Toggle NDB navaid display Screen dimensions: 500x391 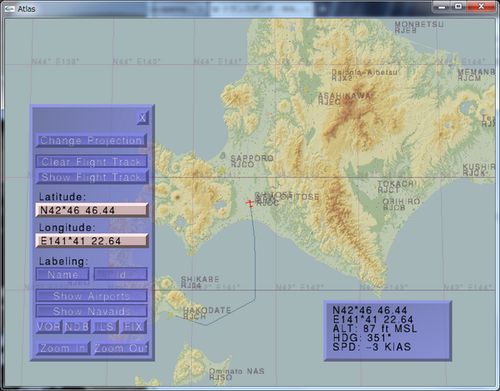pos(77,327)
